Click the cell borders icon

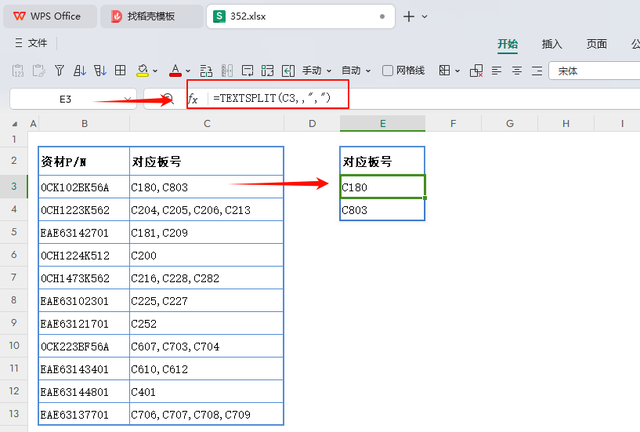(444, 71)
